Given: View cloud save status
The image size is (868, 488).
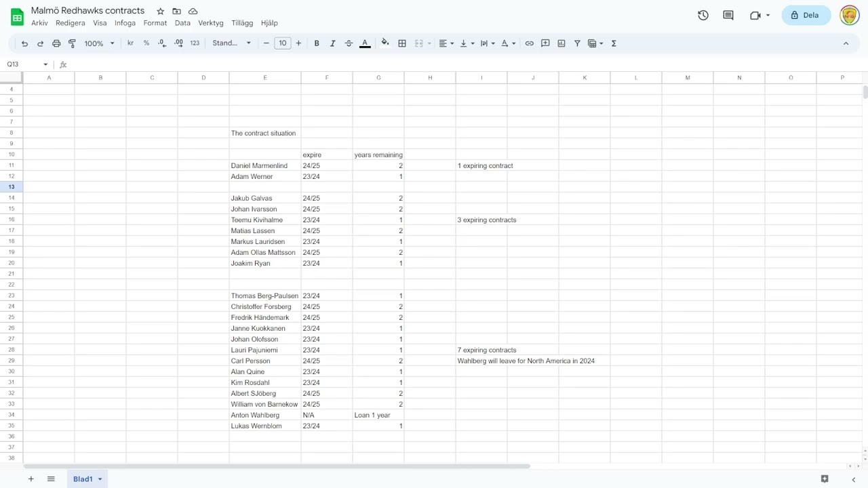Looking at the screenshot, I should coord(193,12).
